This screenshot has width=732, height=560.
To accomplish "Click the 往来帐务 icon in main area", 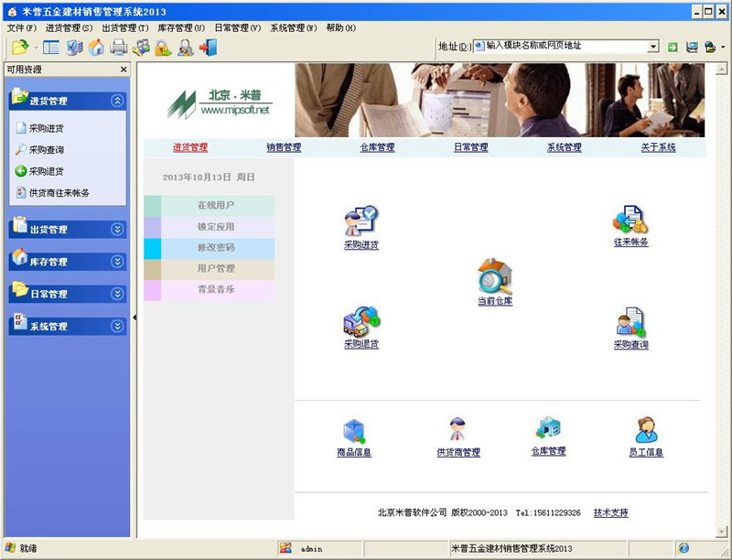I will (630, 220).
